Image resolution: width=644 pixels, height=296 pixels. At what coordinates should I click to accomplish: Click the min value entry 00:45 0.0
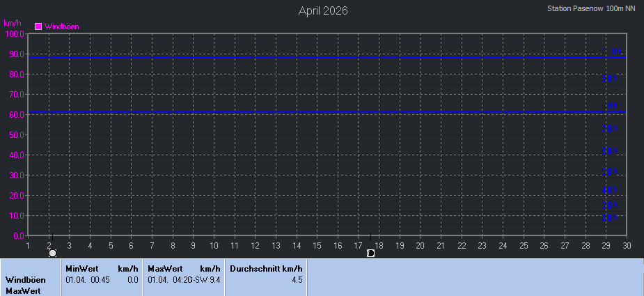[x=102, y=280]
